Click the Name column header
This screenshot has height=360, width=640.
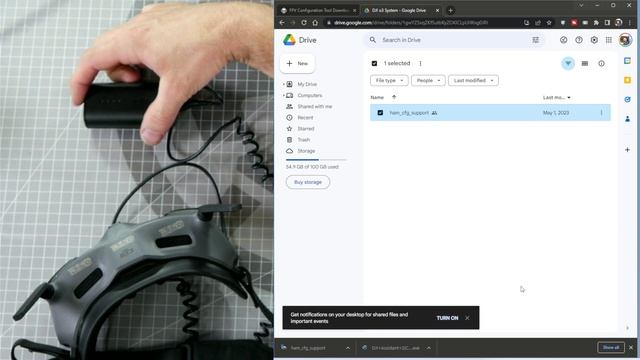(377, 97)
